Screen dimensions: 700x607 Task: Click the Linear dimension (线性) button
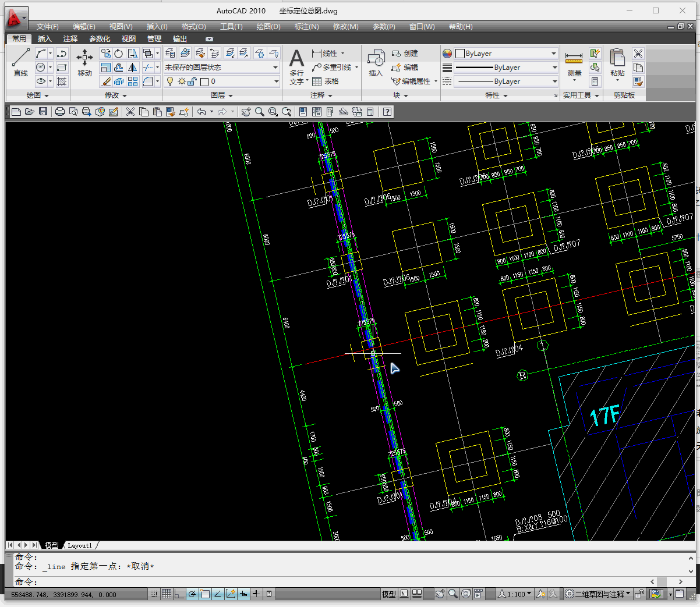[x=325, y=54]
